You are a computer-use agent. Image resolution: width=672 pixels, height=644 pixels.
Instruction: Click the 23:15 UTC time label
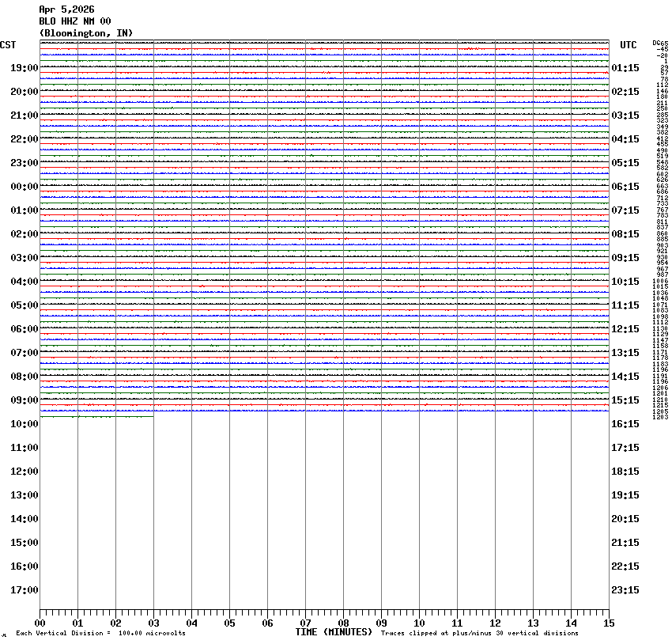click(x=625, y=590)
